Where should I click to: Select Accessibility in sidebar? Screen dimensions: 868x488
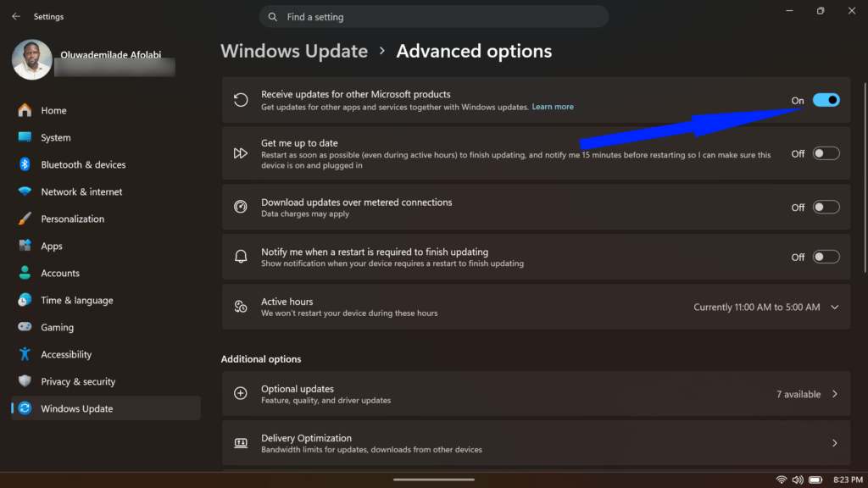(106, 354)
